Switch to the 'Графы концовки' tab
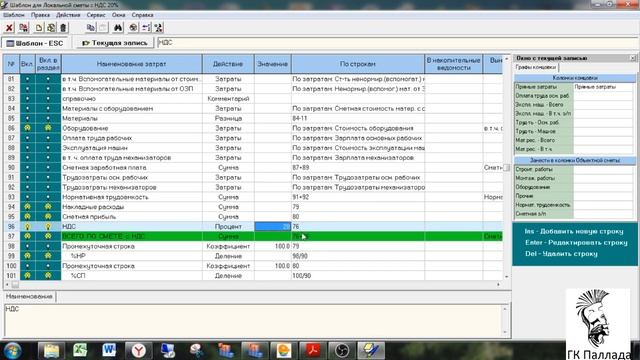This screenshot has width=640, height=360. tap(536, 67)
